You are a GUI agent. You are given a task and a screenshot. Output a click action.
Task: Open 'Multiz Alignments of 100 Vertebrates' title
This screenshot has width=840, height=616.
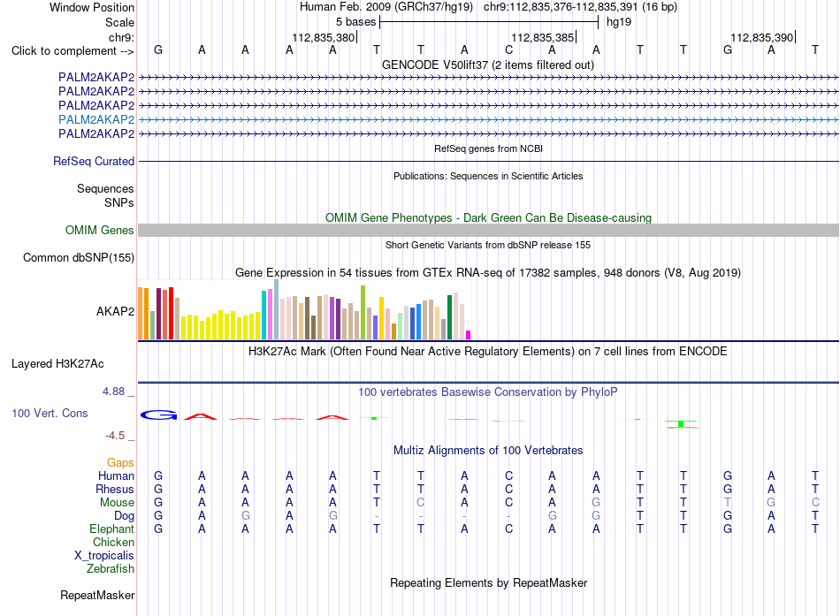point(488,451)
